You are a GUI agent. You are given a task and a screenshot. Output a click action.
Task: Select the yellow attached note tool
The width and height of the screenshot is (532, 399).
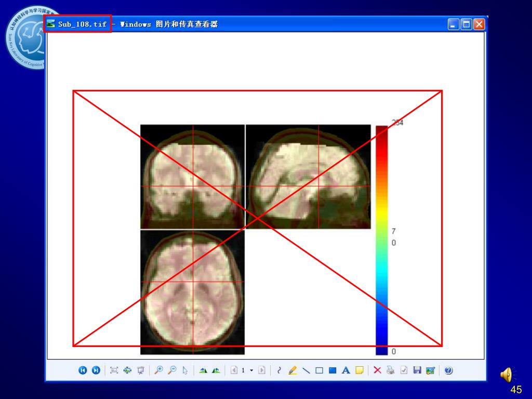[x=360, y=370]
